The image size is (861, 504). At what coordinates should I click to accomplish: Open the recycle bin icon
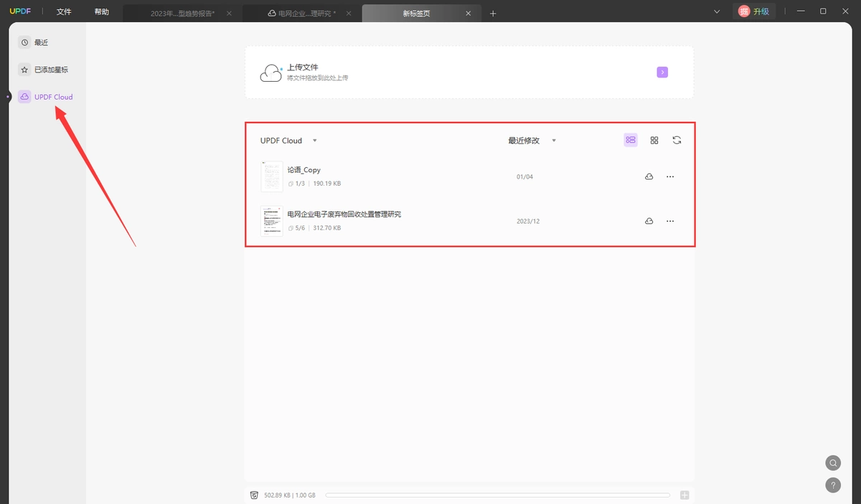(254, 495)
